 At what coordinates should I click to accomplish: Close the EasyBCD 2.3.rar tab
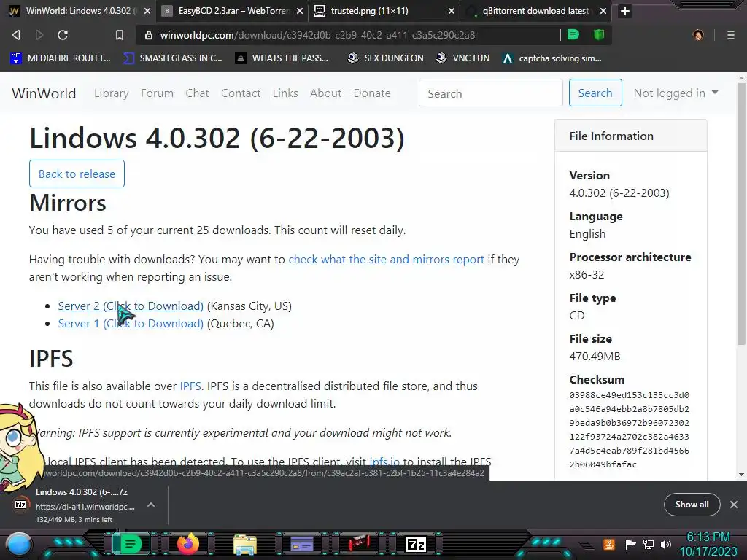pyautogui.click(x=300, y=11)
